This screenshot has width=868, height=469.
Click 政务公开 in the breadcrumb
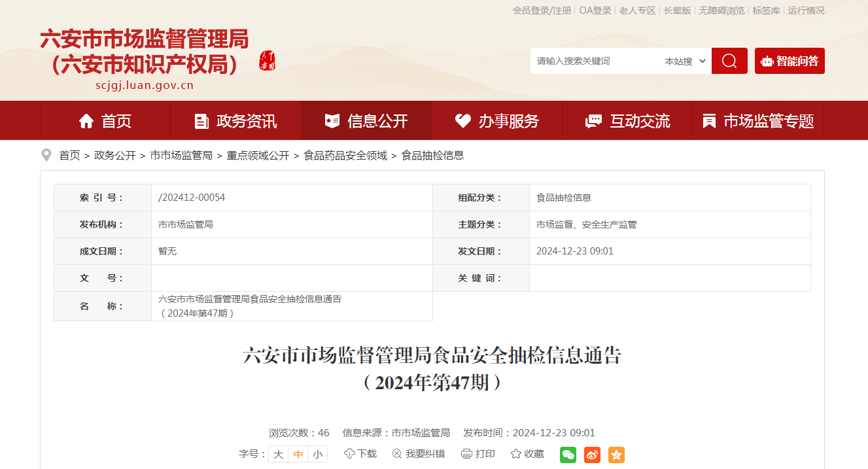pos(115,156)
